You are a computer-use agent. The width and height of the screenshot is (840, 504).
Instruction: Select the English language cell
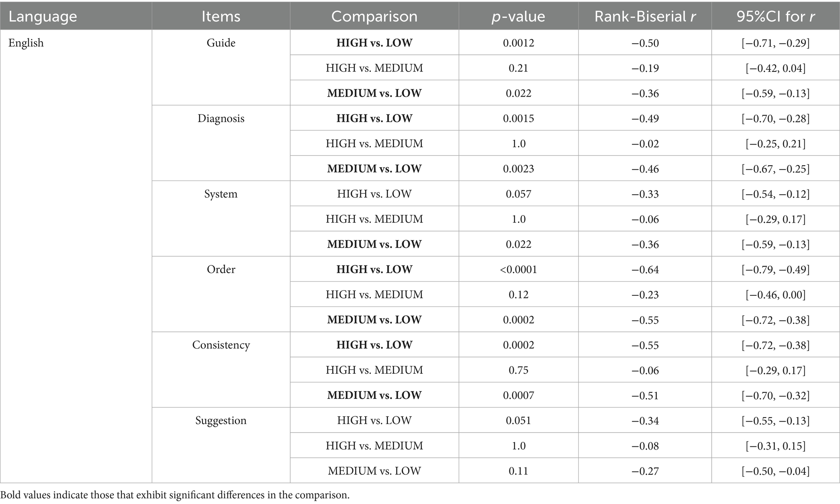click(x=26, y=43)
